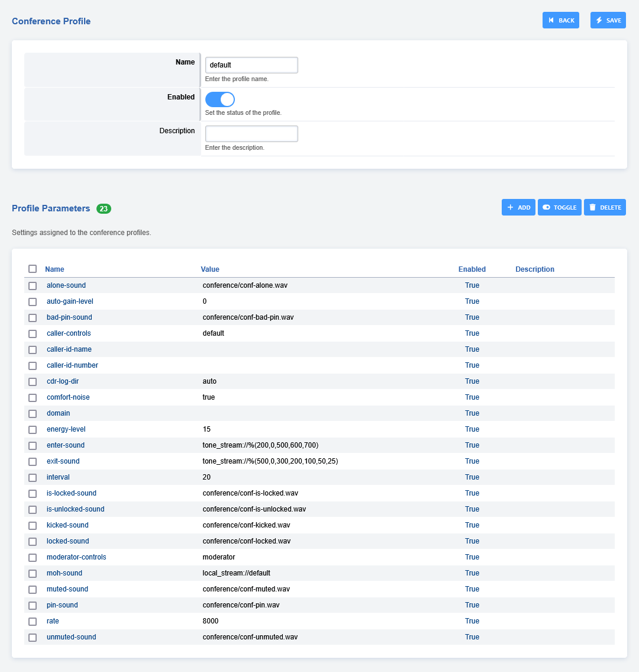This screenshot has height=672, width=639.
Task: Open the moh-sound parameter link
Action: 64,573
